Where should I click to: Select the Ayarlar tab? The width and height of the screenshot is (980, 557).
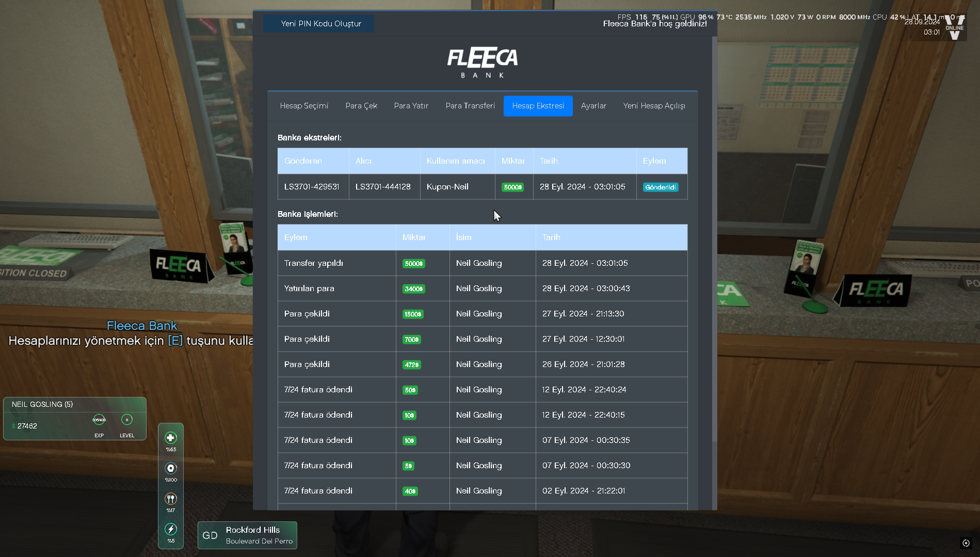tap(593, 106)
